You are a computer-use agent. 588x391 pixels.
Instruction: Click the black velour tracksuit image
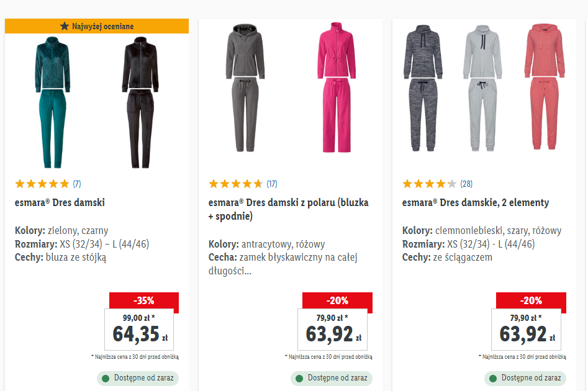140,102
